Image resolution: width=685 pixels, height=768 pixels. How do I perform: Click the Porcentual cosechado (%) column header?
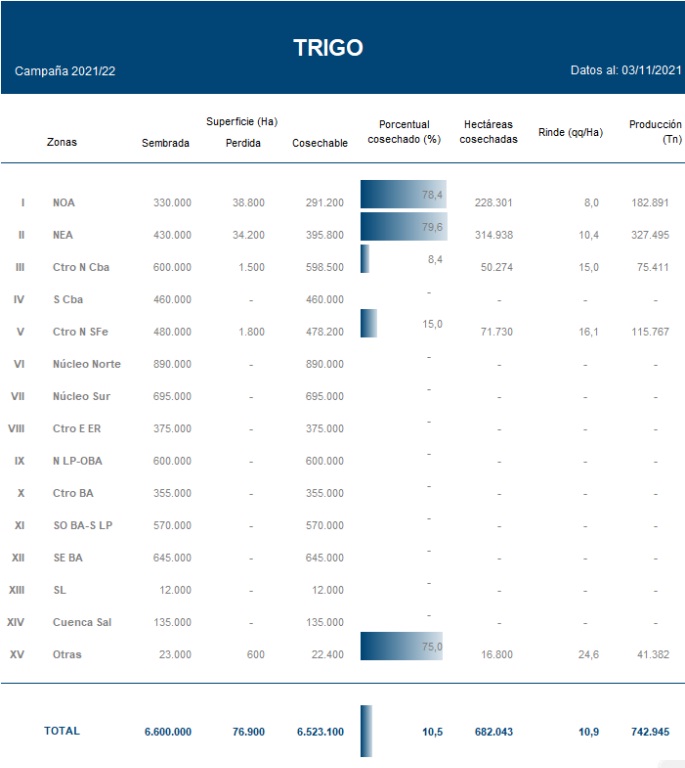pyautogui.click(x=404, y=132)
